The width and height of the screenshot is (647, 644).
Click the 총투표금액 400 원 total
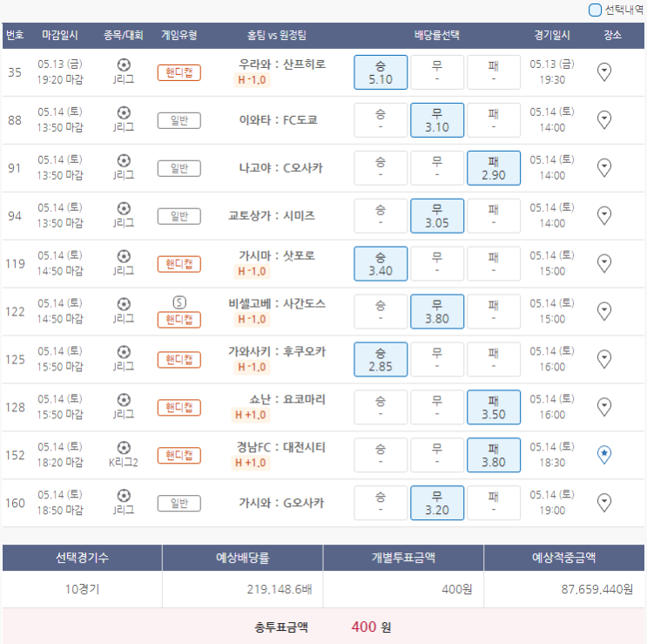click(x=323, y=627)
